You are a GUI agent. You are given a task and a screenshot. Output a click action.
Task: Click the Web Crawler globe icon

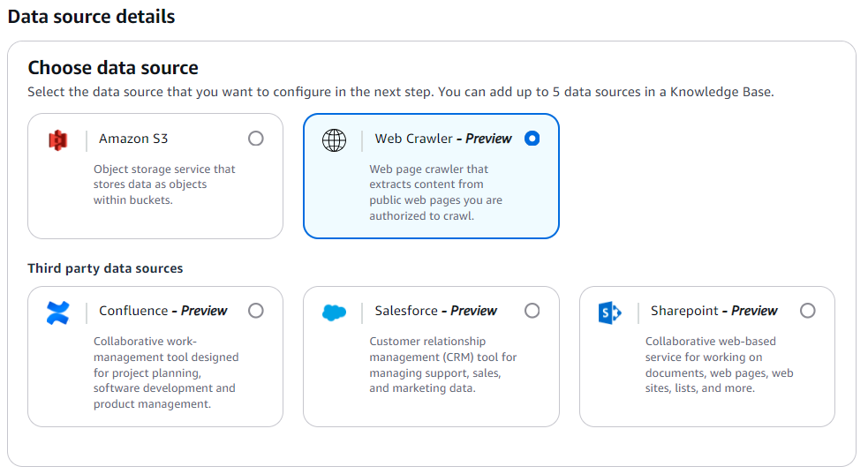(x=334, y=139)
